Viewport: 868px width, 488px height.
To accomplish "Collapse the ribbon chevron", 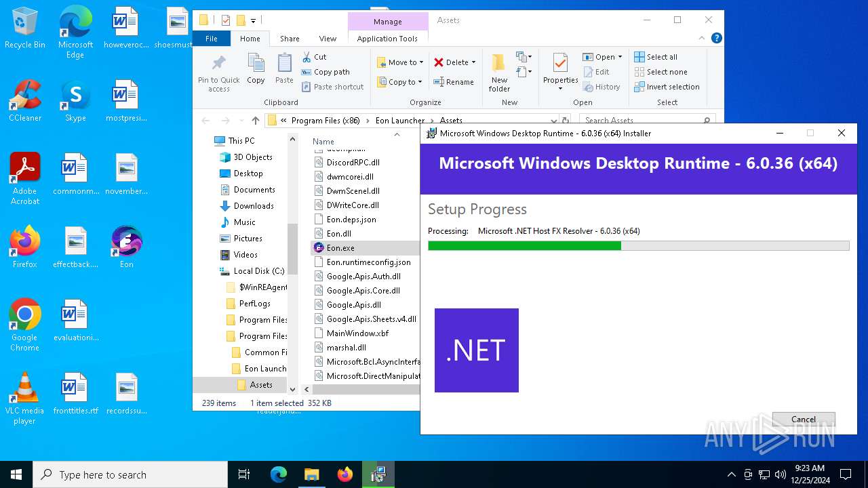I will [703, 39].
